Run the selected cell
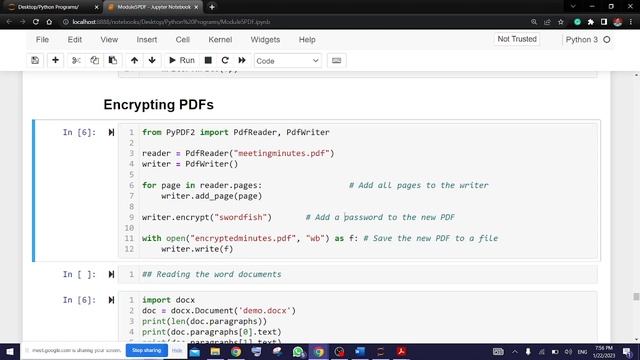The image size is (640, 360). (182, 60)
